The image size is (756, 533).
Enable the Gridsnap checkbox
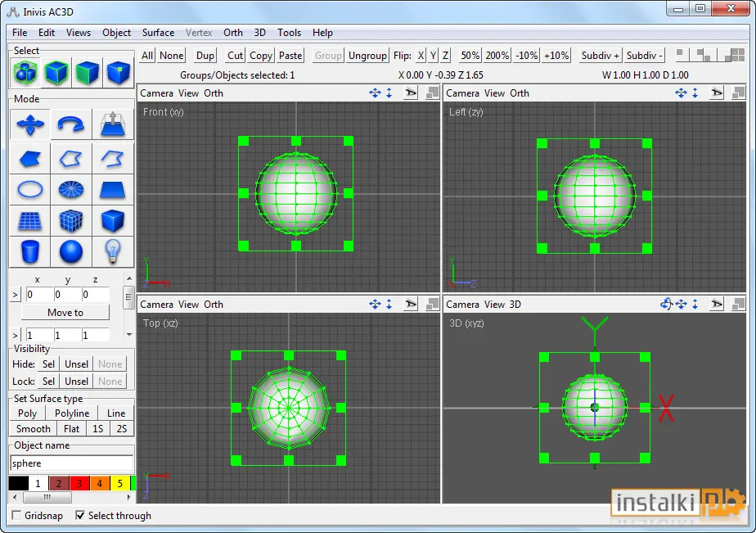[x=16, y=515]
